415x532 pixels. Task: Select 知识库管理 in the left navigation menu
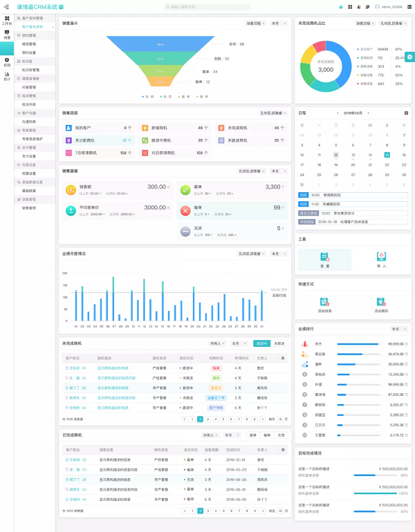click(31, 70)
